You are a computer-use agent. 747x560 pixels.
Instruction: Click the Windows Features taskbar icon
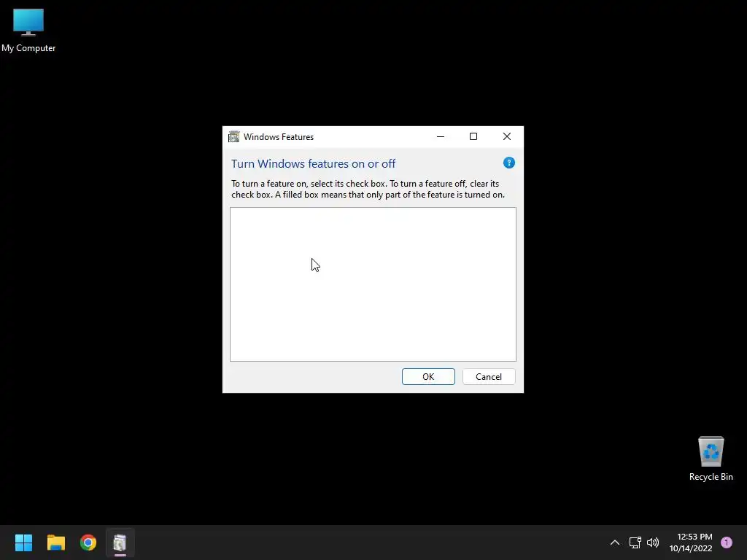click(x=120, y=542)
